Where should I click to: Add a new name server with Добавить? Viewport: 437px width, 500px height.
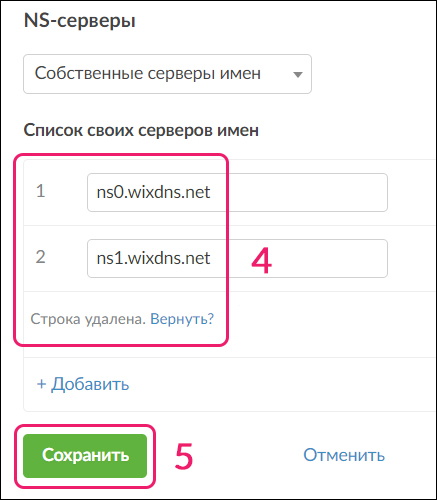pos(83,384)
